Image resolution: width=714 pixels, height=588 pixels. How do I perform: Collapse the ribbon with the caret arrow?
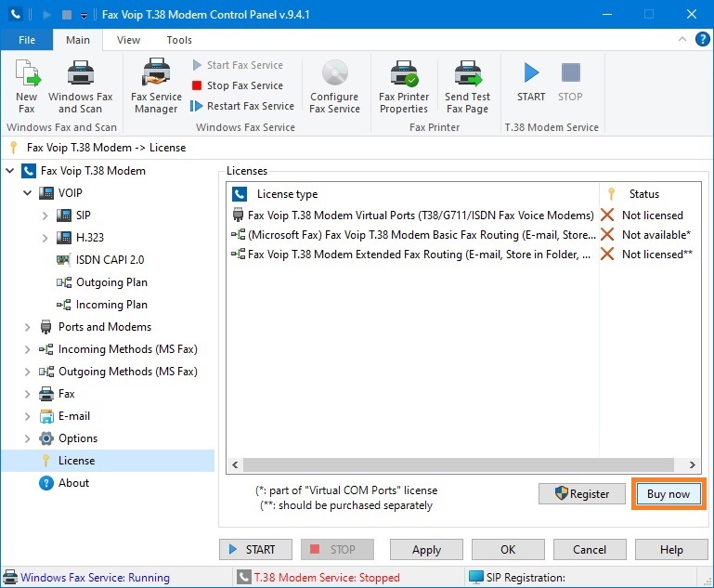pyautogui.click(x=682, y=39)
